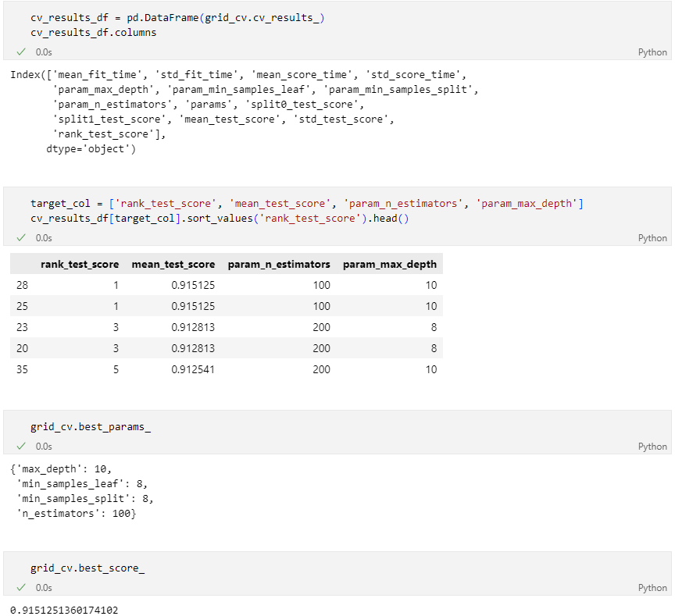This screenshot has width=675, height=616.
Task: Click the cv_results_df.columns code line
Action: coord(94,33)
